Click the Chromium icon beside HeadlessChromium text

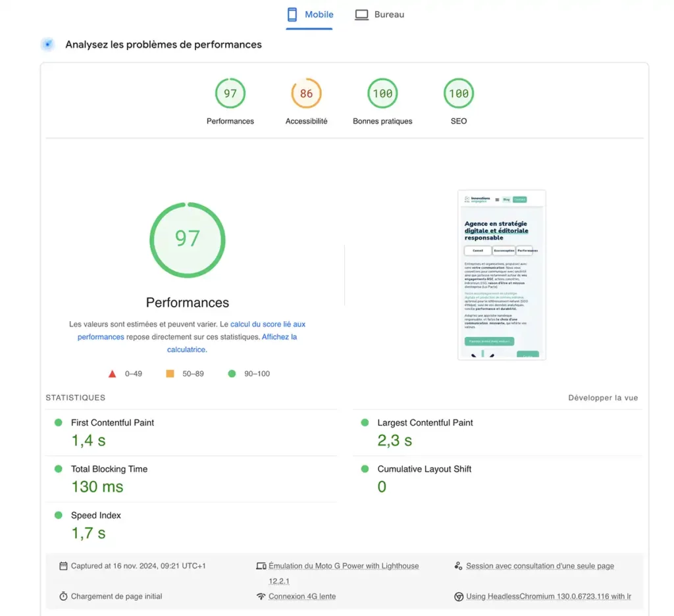tap(459, 596)
